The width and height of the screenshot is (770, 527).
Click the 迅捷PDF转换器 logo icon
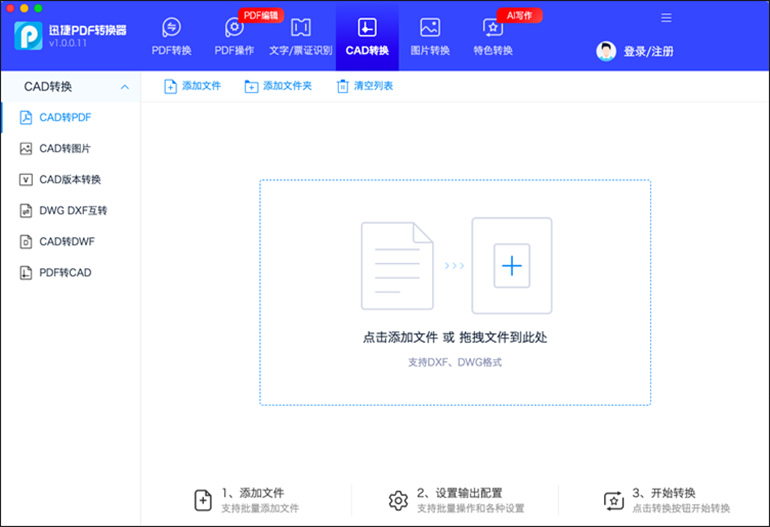pyautogui.click(x=28, y=35)
